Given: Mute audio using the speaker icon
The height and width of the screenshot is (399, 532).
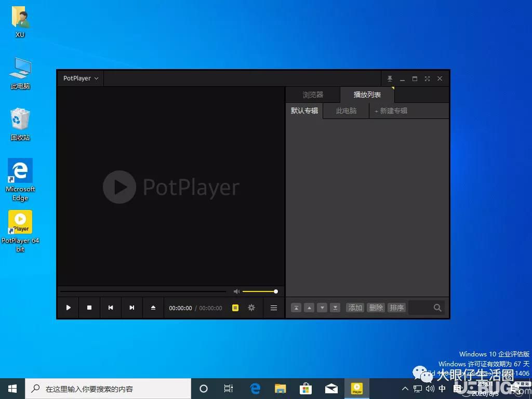Looking at the screenshot, I should tap(236, 291).
